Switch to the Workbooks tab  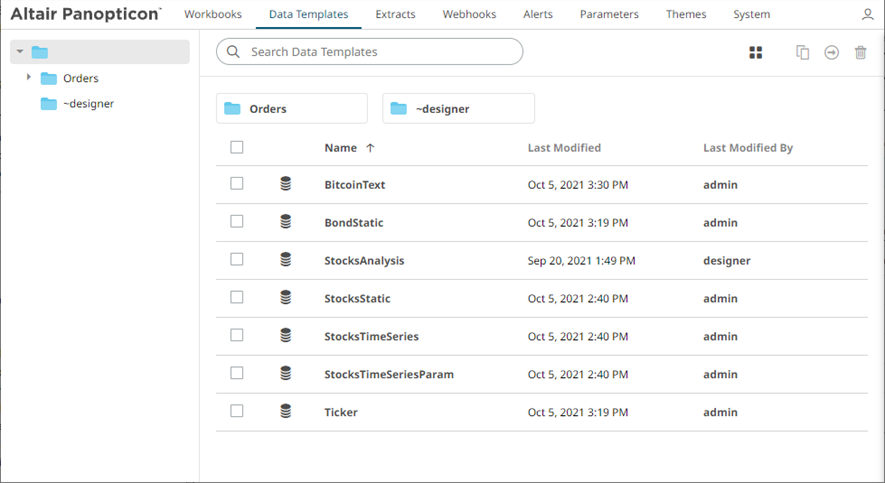213,15
